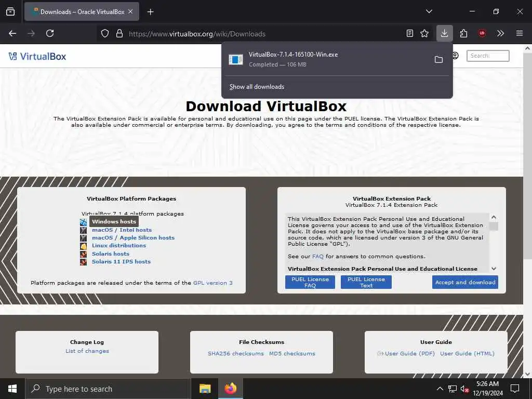Go back to the previous page
The height and width of the screenshot is (399, 532).
[12, 33]
